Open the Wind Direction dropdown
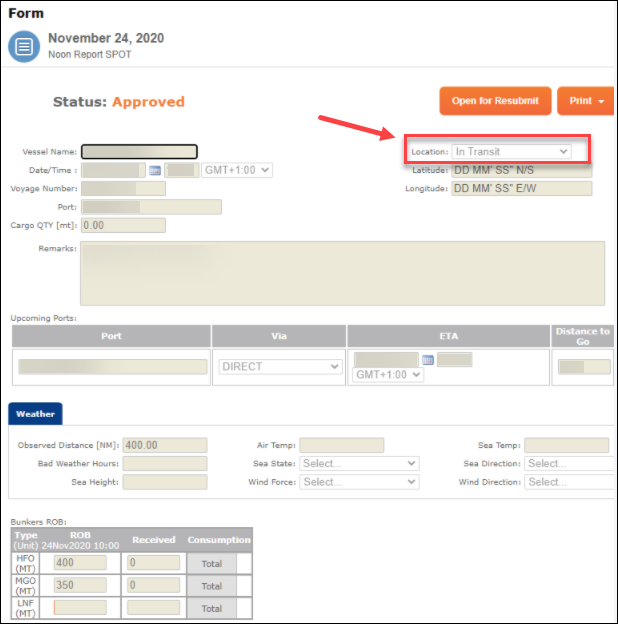Image resolution: width=618 pixels, height=624 pixels. (x=569, y=482)
